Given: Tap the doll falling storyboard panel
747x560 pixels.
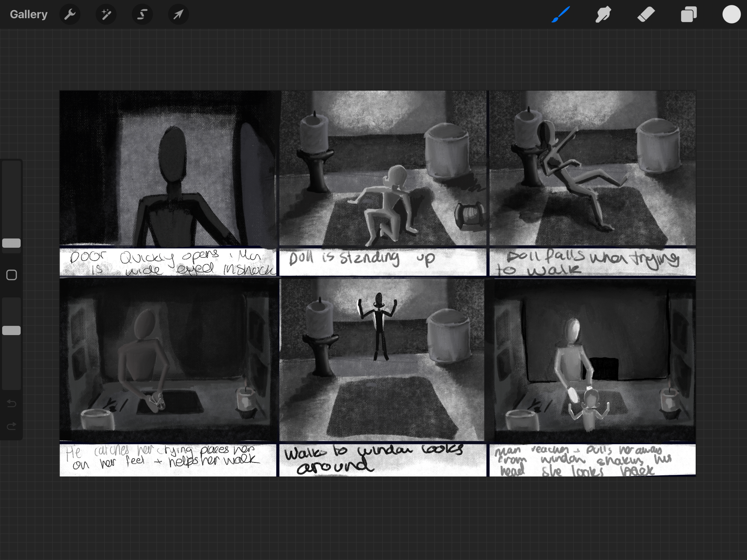Looking at the screenshot, I should 592,169.
